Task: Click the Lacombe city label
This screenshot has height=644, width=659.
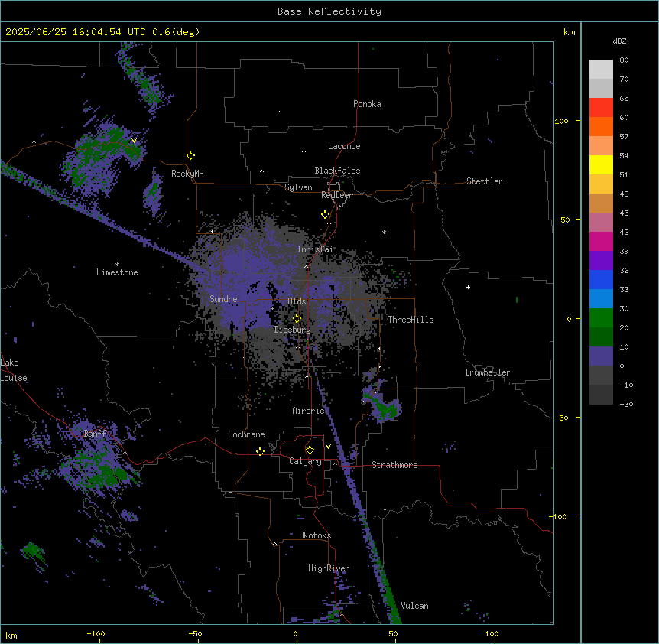Action: (344, 146)
